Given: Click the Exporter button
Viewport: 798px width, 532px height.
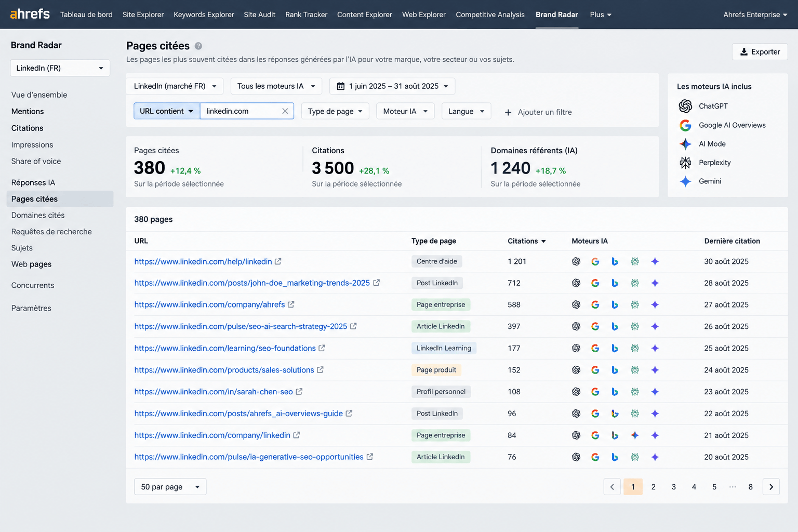Looking at the screenshot, I should [x=760, y=52].
